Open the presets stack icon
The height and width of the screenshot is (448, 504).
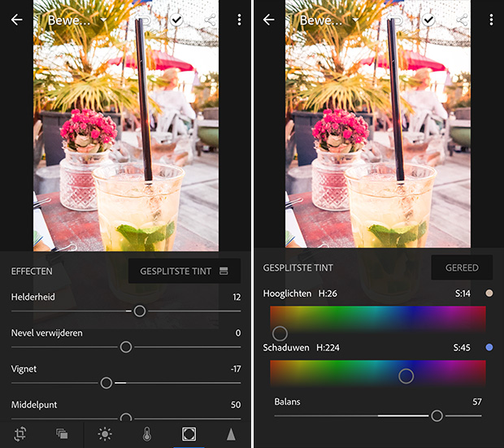pos(62,434)
